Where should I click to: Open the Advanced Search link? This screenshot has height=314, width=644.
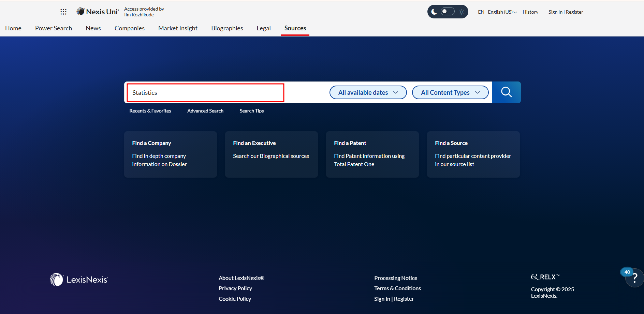click(x=205, y=111)
